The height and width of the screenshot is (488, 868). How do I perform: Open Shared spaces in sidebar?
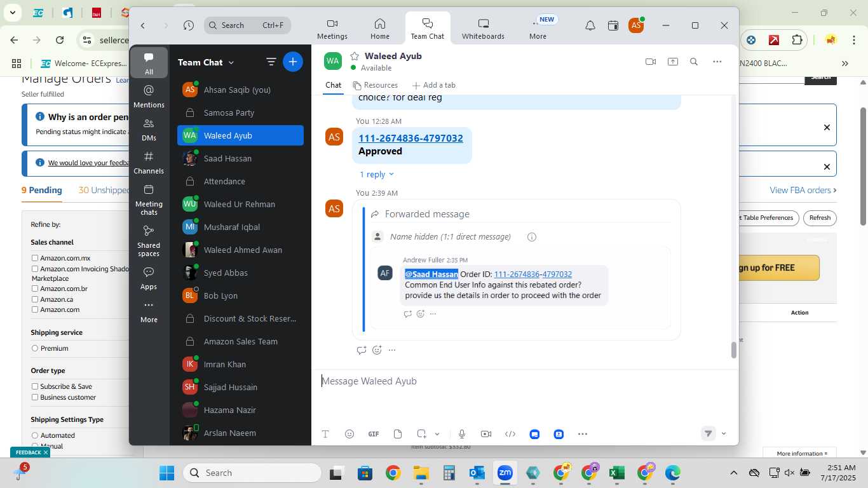pyautogui.click(x=149, y=241)
